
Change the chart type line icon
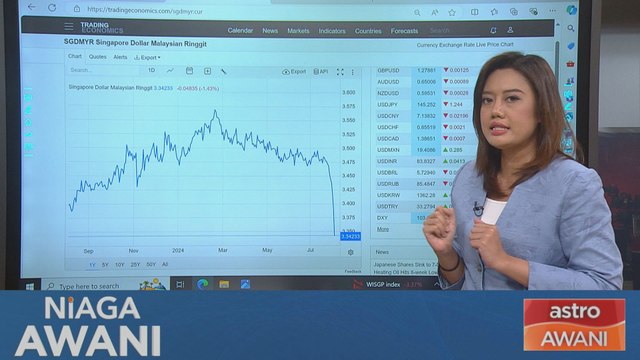[x=170, y=71]
